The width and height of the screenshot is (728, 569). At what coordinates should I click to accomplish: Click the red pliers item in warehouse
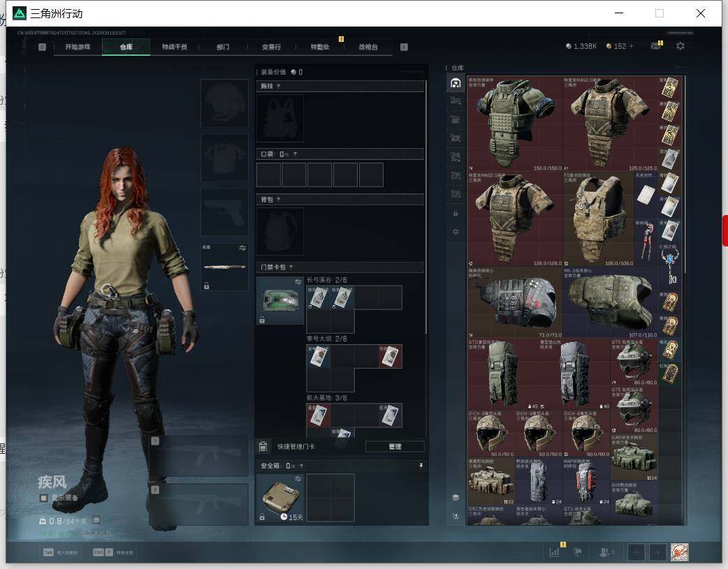click(646, 242)
